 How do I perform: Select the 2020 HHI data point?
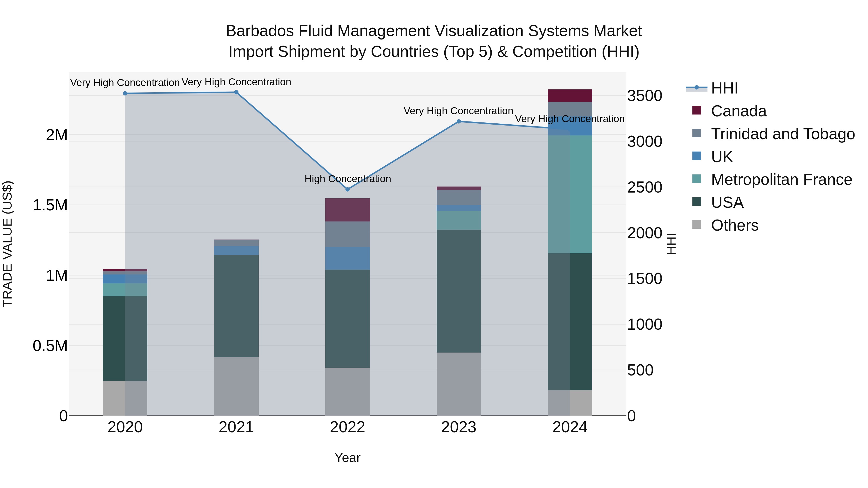[x=125, y=93]
